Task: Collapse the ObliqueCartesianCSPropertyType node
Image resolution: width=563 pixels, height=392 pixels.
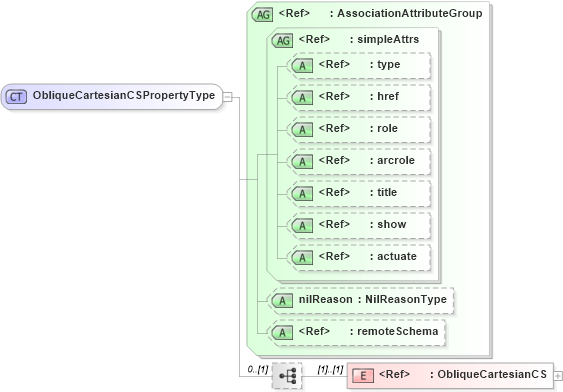Action: (228, 97)
